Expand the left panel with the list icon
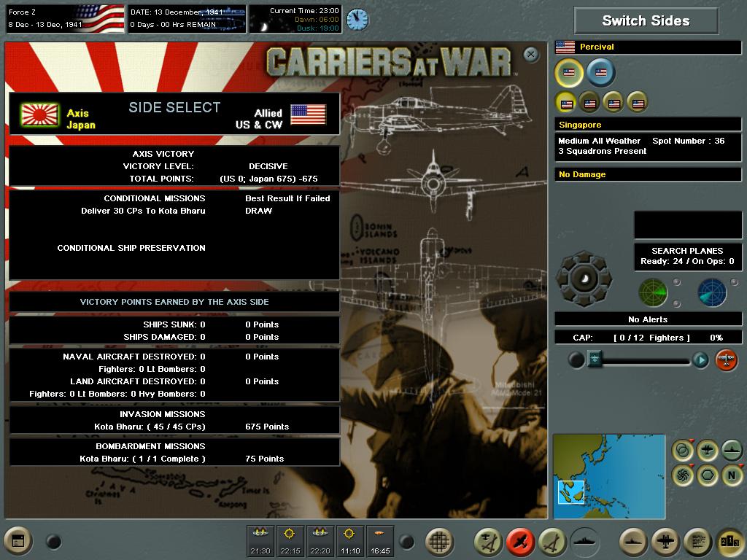Image resolution: width=747 pixels, height=560 pixels. click(19, 541)
